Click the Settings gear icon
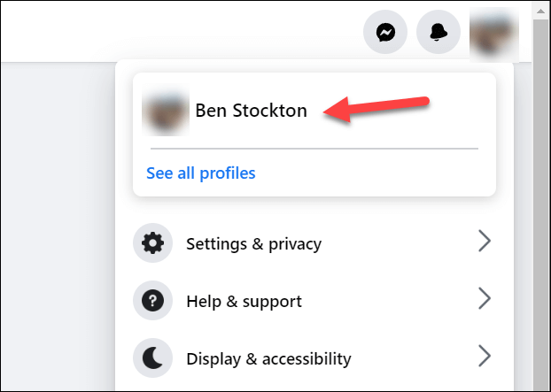The image size is (551, 392). click(x=152, y=243)
